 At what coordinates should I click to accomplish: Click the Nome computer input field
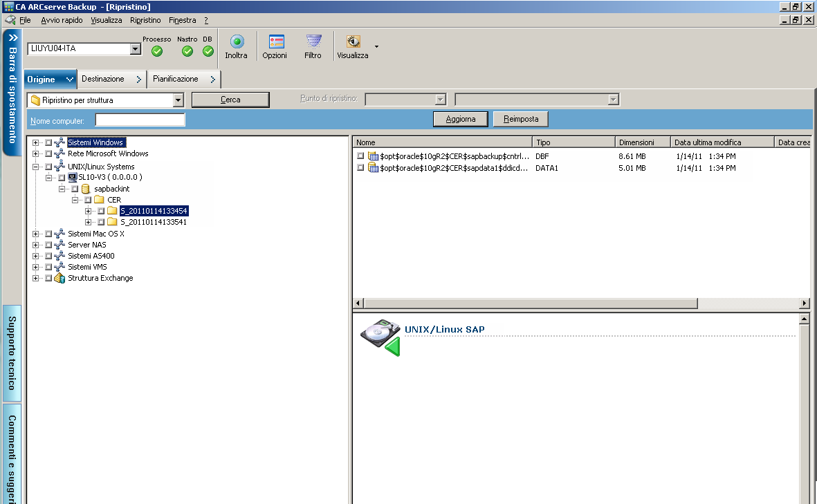[x=140, y=120]
